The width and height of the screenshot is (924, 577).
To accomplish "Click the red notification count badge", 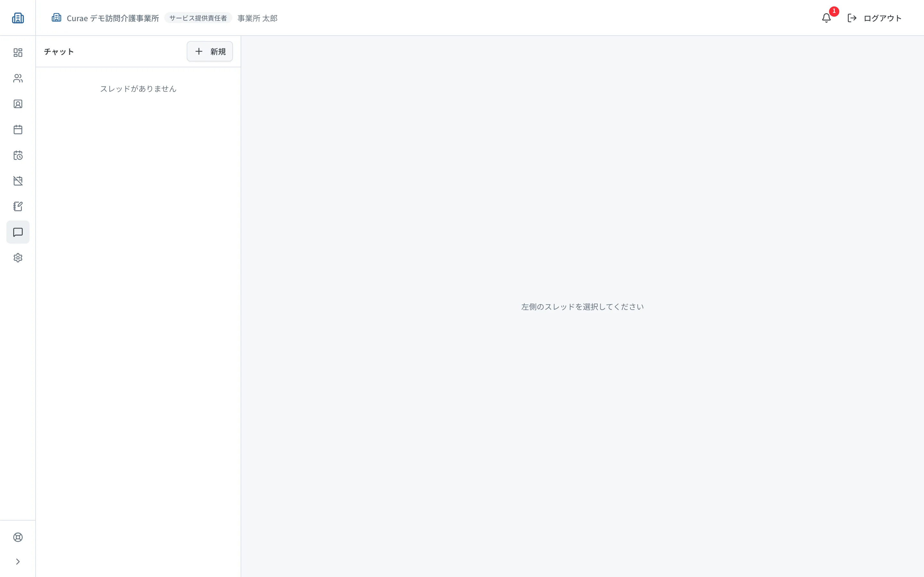I will [x=834, y=12].
